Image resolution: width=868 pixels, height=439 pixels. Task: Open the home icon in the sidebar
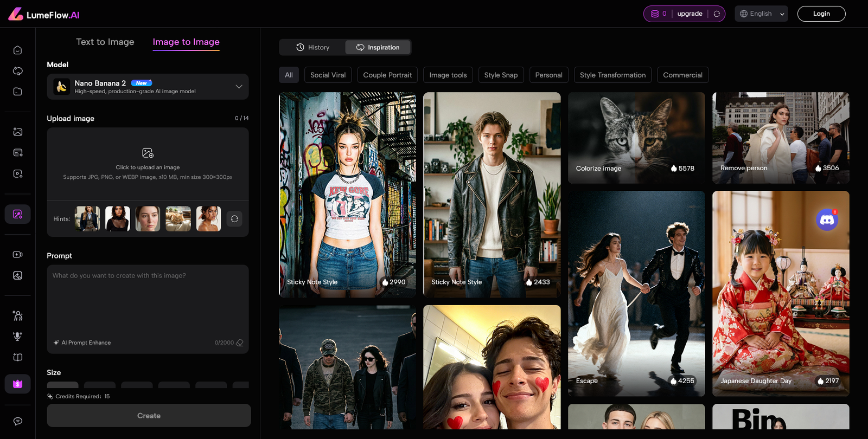tap(17, 50)
